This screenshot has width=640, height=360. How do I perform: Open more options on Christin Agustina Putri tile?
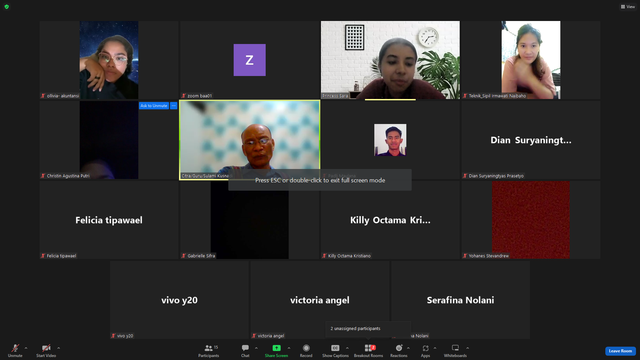click(x=173, y=106)
